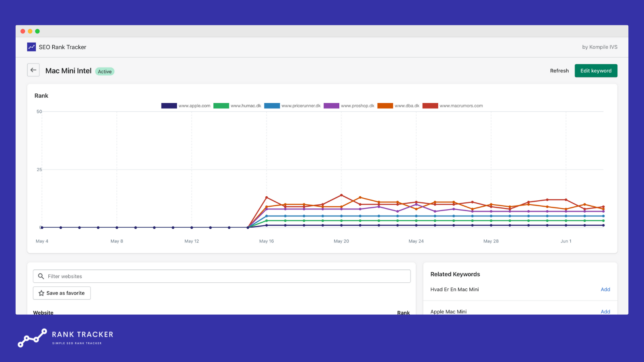Click the macrumors peak point at May 20
Screen dimensions: 644x362
point(341,195)
